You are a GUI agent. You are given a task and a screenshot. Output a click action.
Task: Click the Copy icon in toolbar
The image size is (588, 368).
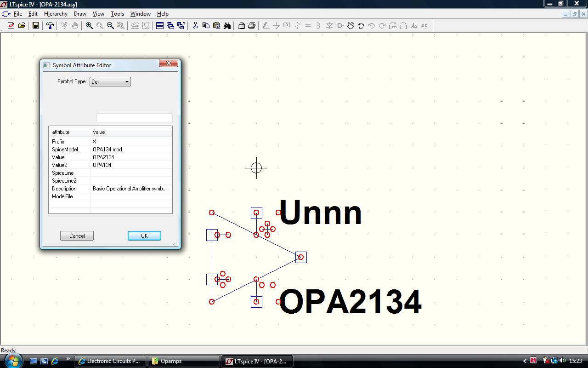206,26
